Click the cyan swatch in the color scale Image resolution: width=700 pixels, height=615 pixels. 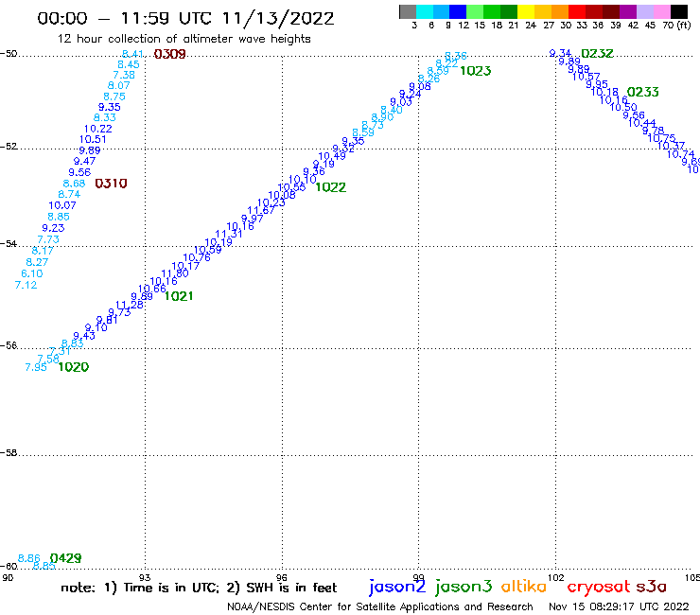tap(425, 11)
